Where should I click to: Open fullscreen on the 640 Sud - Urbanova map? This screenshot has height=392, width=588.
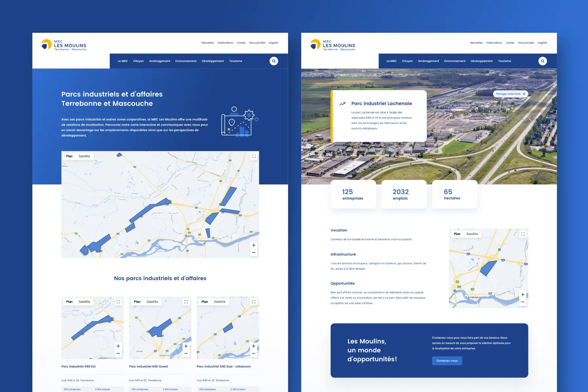(254, 302)
